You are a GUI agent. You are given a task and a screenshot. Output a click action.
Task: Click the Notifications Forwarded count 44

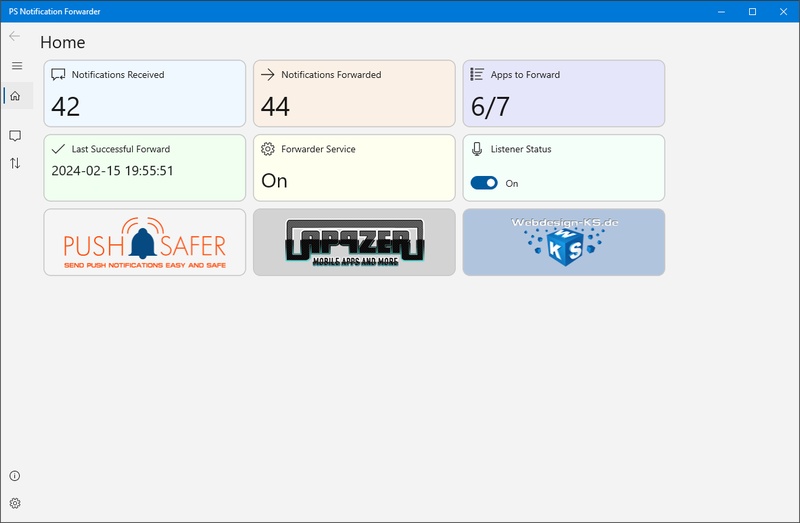(276, 107)
